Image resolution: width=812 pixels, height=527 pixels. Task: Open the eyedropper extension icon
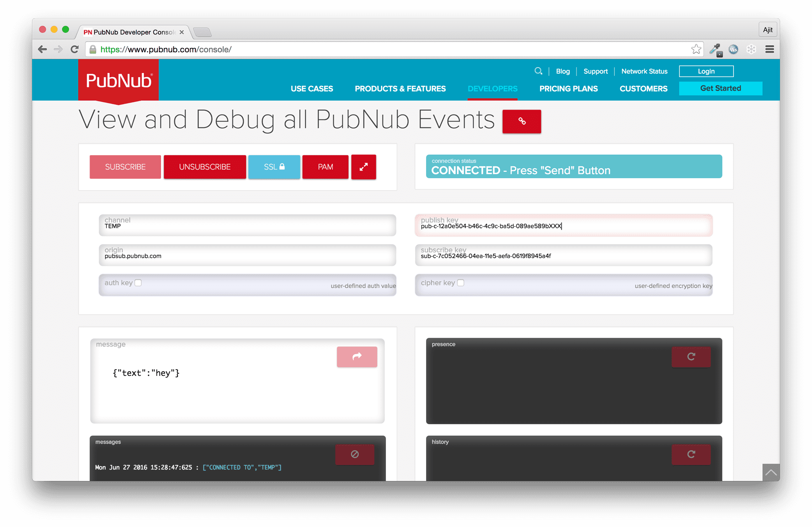point(715,50)
